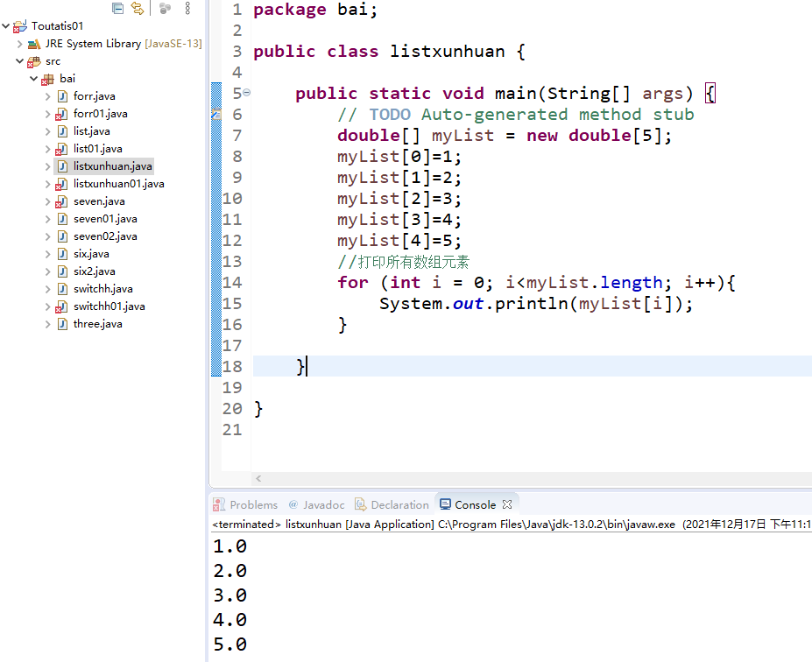Expand list.java tree arrow
This screenshot has width=812, height=662.
click(47, 131)
